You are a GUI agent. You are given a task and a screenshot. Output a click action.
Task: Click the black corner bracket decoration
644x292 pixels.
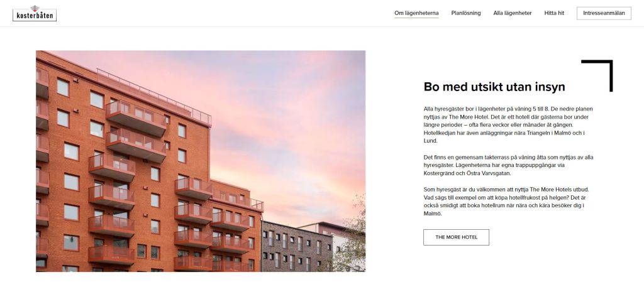click(x=597, y=75)
